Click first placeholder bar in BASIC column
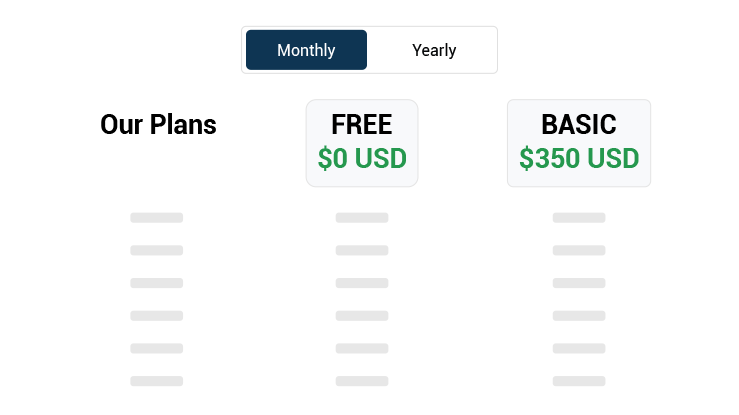Screen dimensions: 739x415 point(579,218)
